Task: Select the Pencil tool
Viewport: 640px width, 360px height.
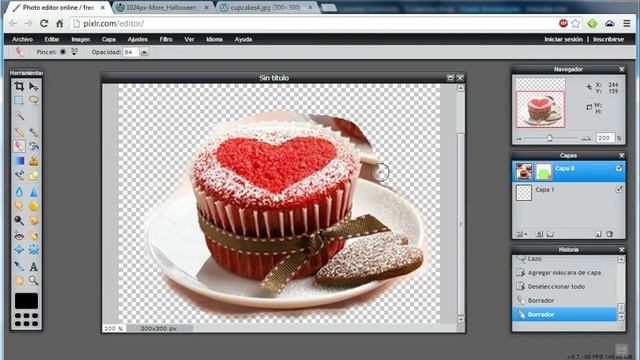Action: [x=19, y=131]
